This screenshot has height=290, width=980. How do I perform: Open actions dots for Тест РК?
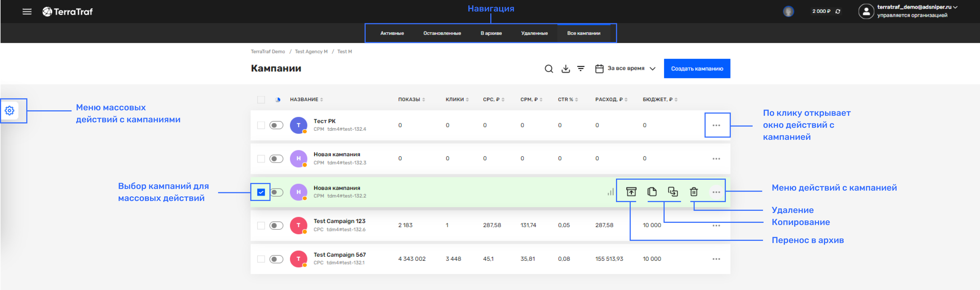click(x=716, y=125)
